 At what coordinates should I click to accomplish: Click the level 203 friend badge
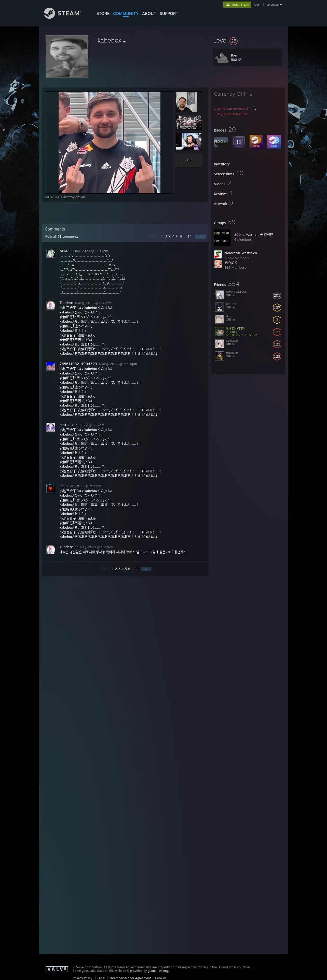(x=277, y=296)
